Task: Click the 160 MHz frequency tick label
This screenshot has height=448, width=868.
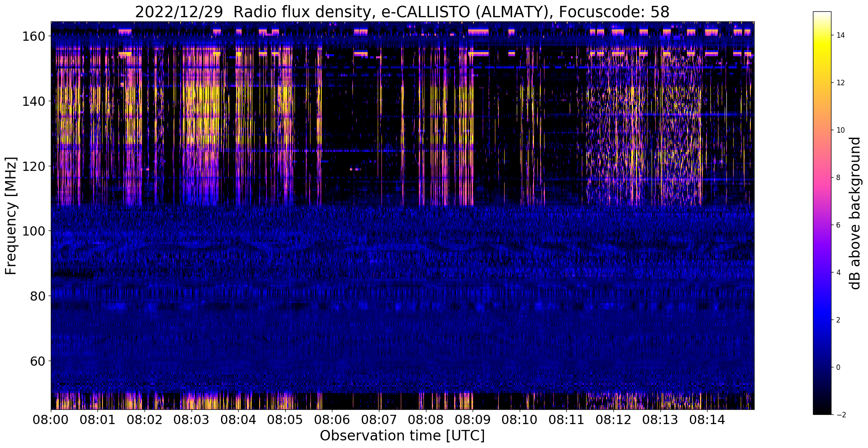Action: 33,37
